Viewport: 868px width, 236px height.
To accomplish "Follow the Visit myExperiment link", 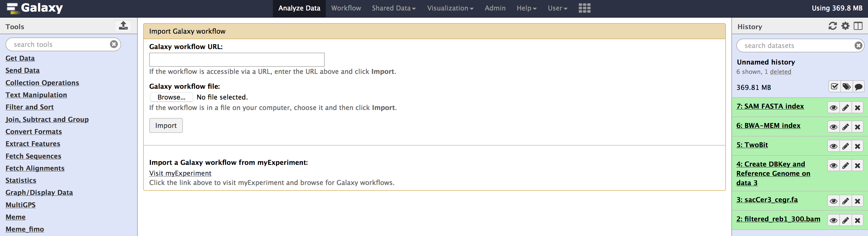I will point(180,173).
